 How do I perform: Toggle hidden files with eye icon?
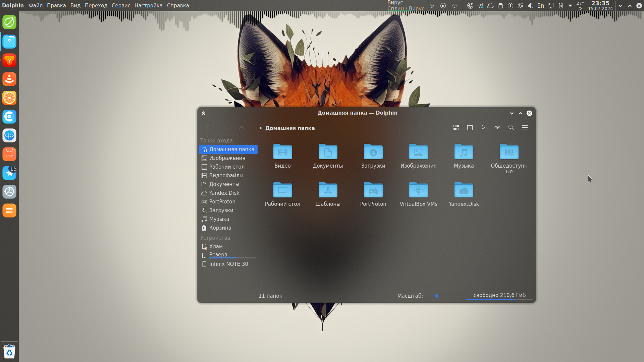click(497, 127)
